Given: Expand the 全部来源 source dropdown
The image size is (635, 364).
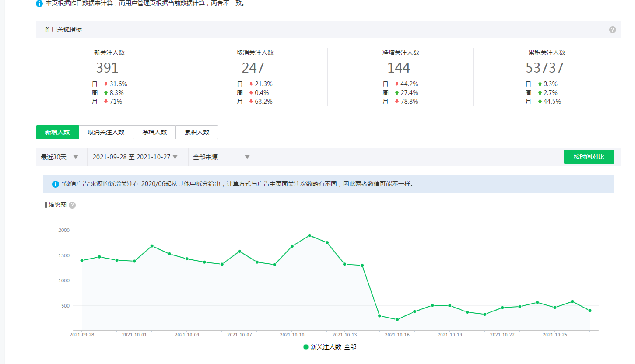Looking at the screenshot, I should [221, 157].
